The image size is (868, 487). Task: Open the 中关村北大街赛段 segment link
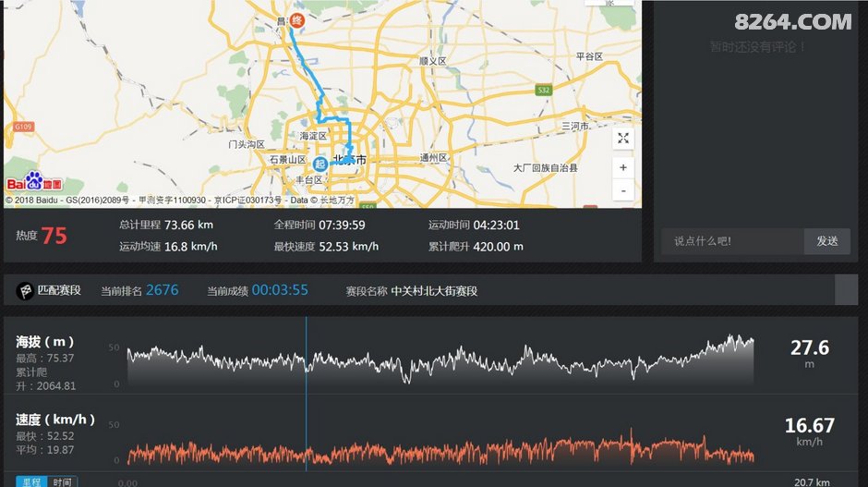pos(434,290)
